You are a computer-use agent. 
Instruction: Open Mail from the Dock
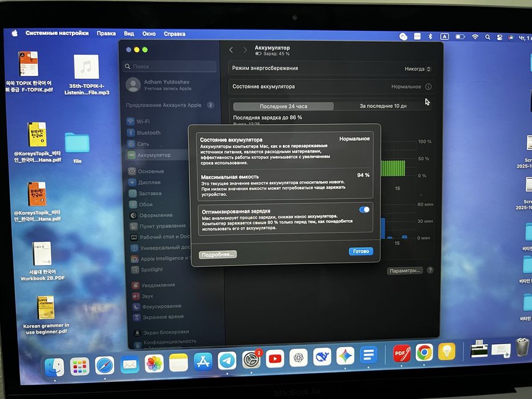[129, 365]
